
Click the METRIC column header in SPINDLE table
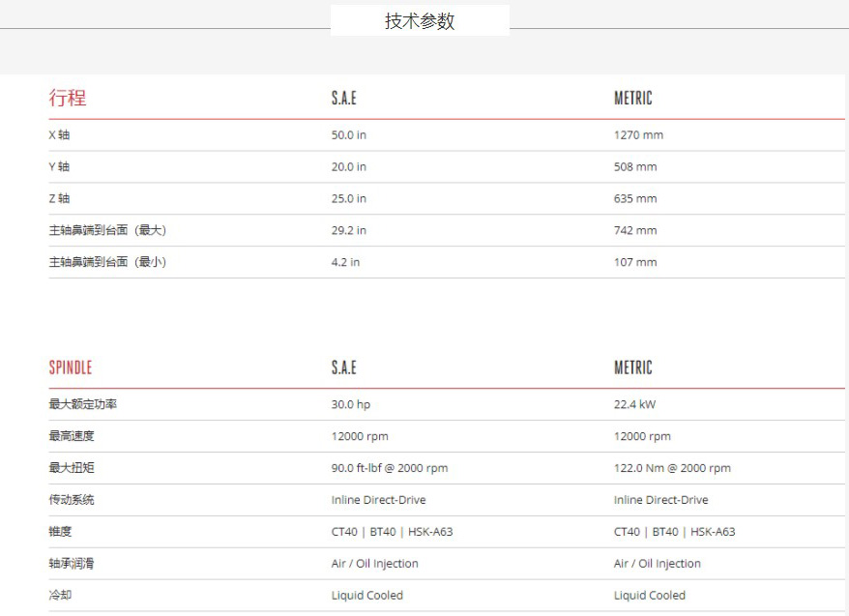[633, 367]
